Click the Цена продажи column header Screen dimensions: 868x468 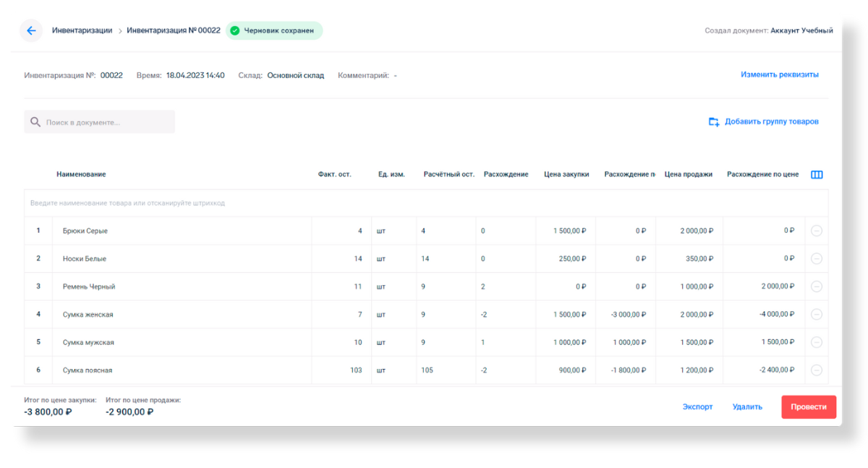click(689, 174)
